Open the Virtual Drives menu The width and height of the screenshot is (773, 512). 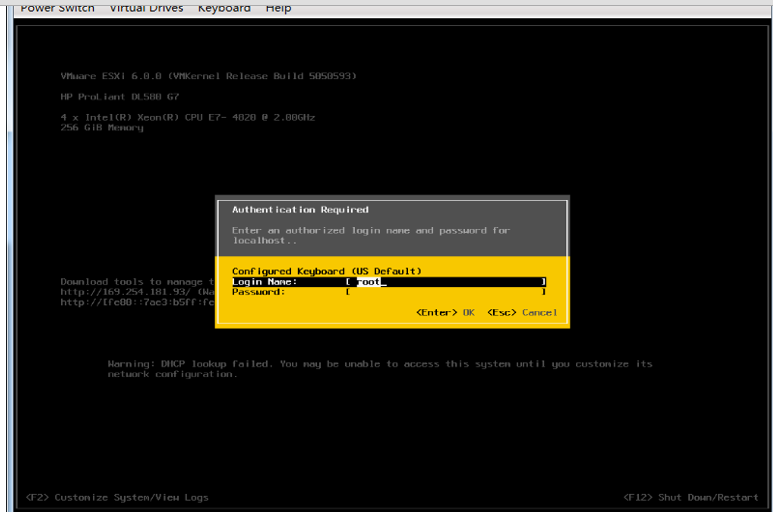click(146, 7)
